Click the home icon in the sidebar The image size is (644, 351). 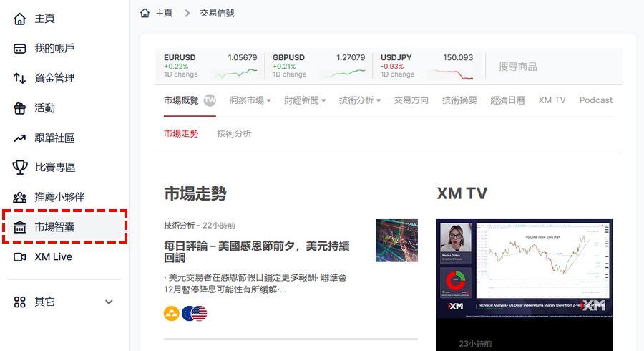(19, 19)
